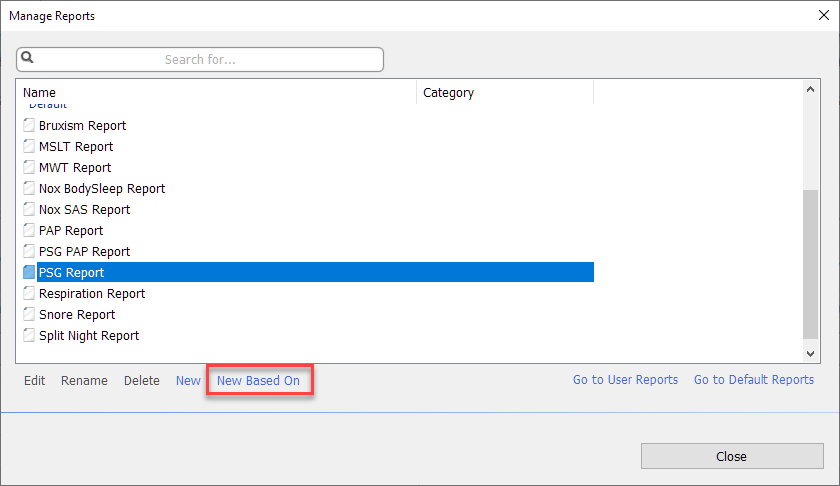Viewport: 840px width, 486px height.
Task: Sort by the Name column header
Action: (x=216, y=93)
